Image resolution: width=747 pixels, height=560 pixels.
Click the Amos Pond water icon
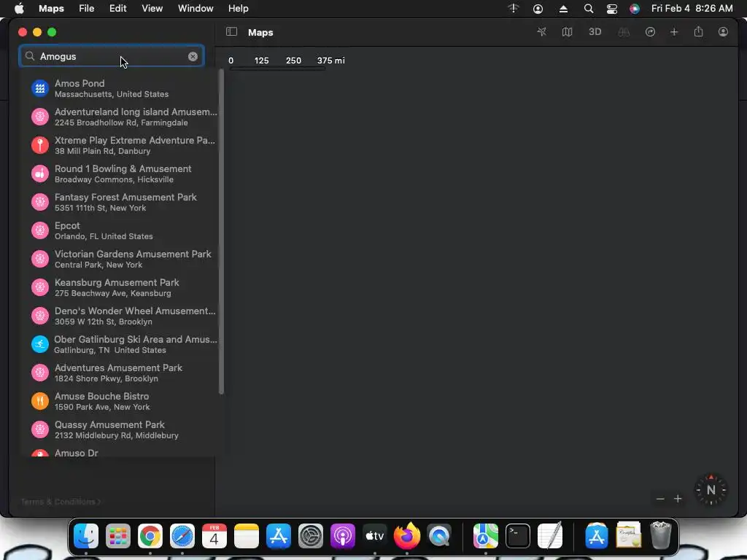tap(40, 88)
